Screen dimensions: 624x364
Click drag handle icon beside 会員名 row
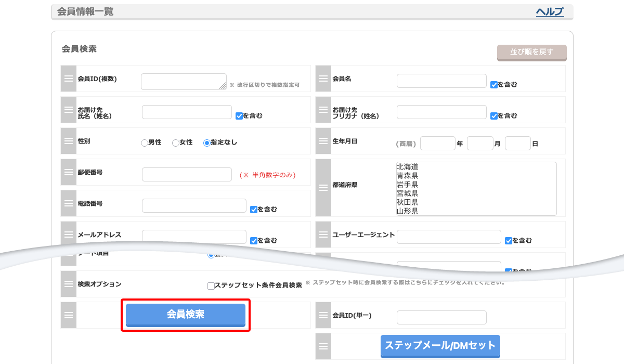pyautogui.click(x=323, y=79)
